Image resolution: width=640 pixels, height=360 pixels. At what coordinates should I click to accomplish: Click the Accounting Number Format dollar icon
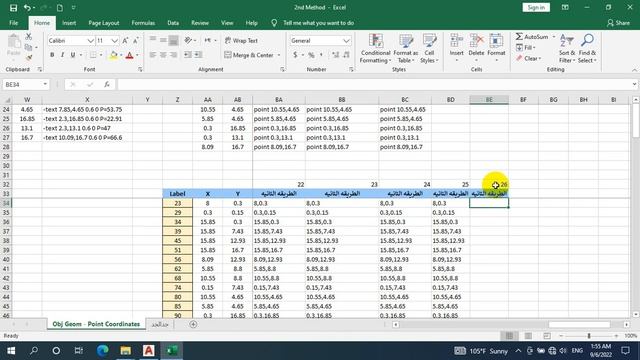295,55
